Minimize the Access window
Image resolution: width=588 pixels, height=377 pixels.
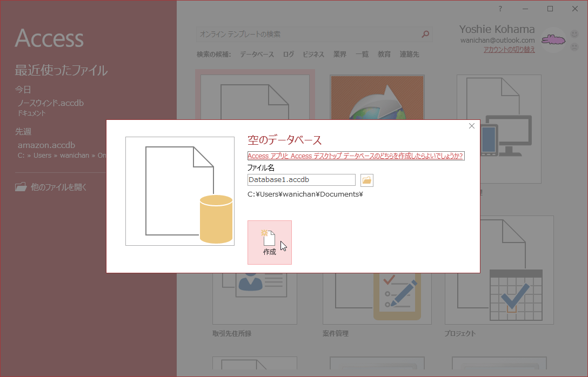click(x=525, y=9)
